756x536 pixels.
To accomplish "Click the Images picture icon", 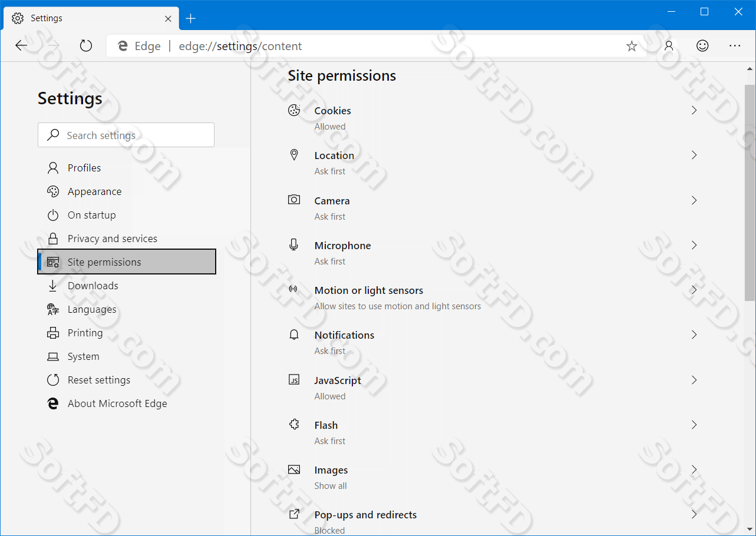I will tap(294, 469).
